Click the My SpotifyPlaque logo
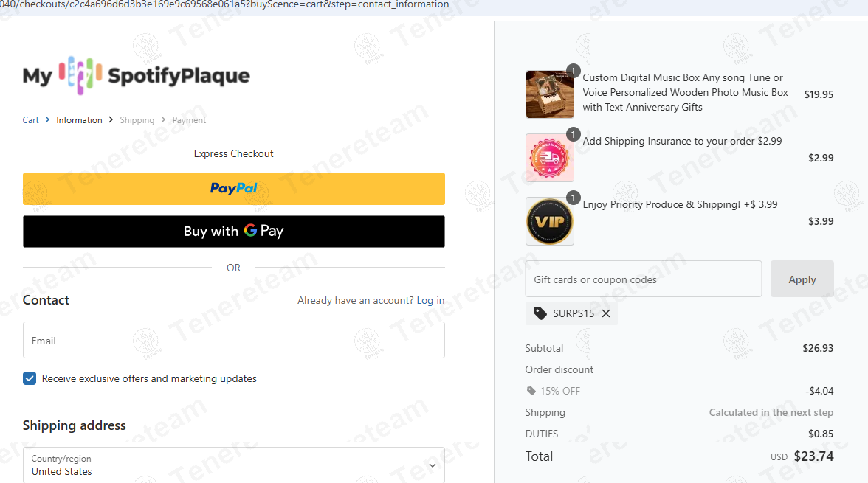Viewport: 868px width, 483px height. tap(136, 75)
